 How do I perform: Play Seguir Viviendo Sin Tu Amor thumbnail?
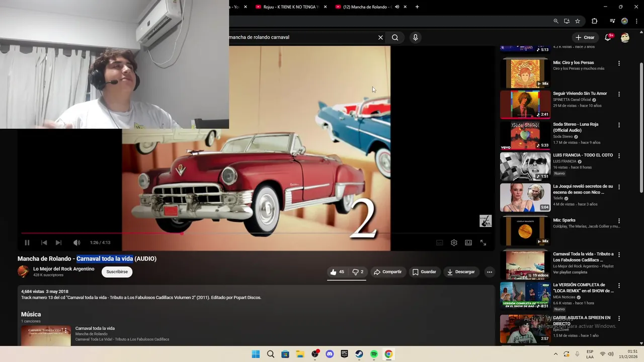click(x=525, y=104)
